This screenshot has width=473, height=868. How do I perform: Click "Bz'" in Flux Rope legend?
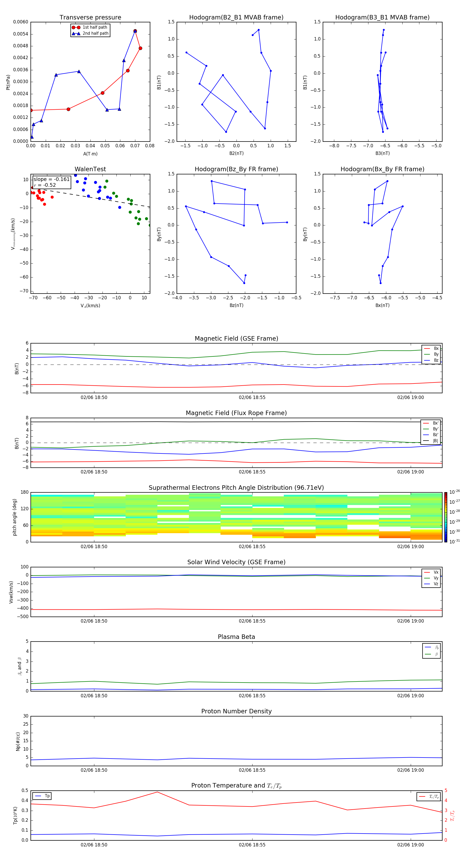click(x=431, y=435)
